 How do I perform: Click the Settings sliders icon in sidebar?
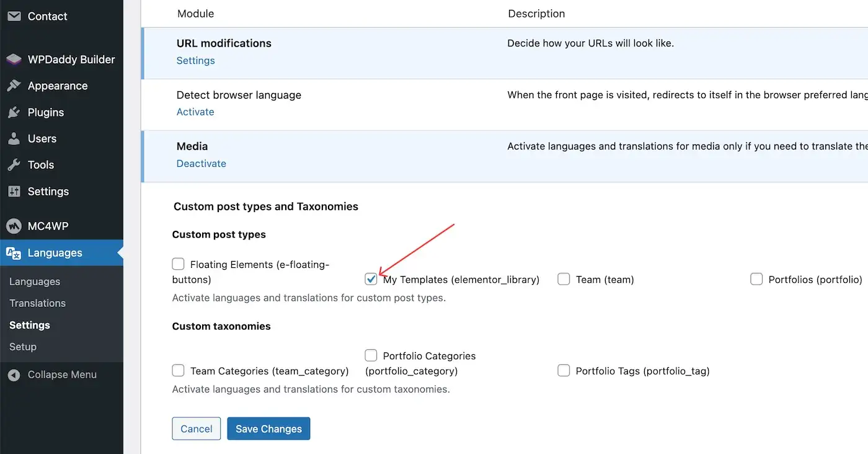(x=14, y=192)
